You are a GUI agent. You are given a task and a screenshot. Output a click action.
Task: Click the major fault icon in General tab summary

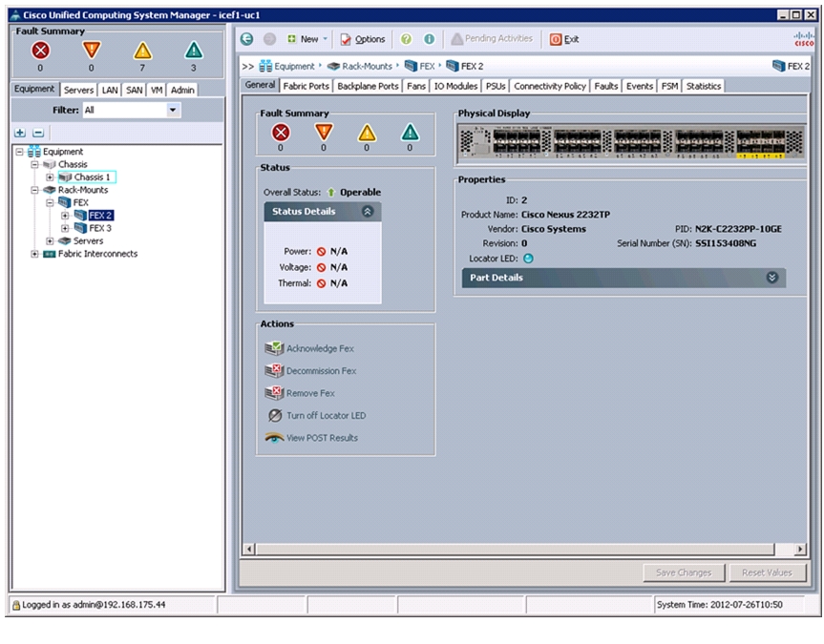click(324, 133)
